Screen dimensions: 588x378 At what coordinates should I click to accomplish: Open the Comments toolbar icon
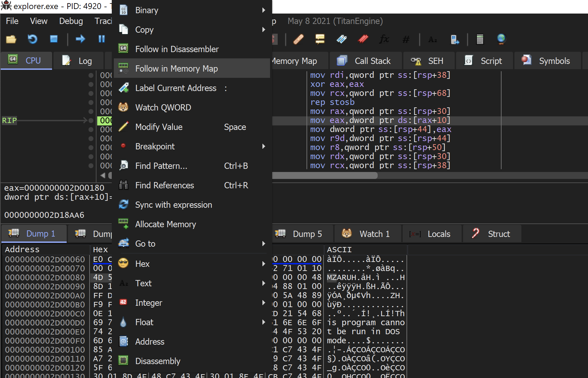click(x=320, y=39)
